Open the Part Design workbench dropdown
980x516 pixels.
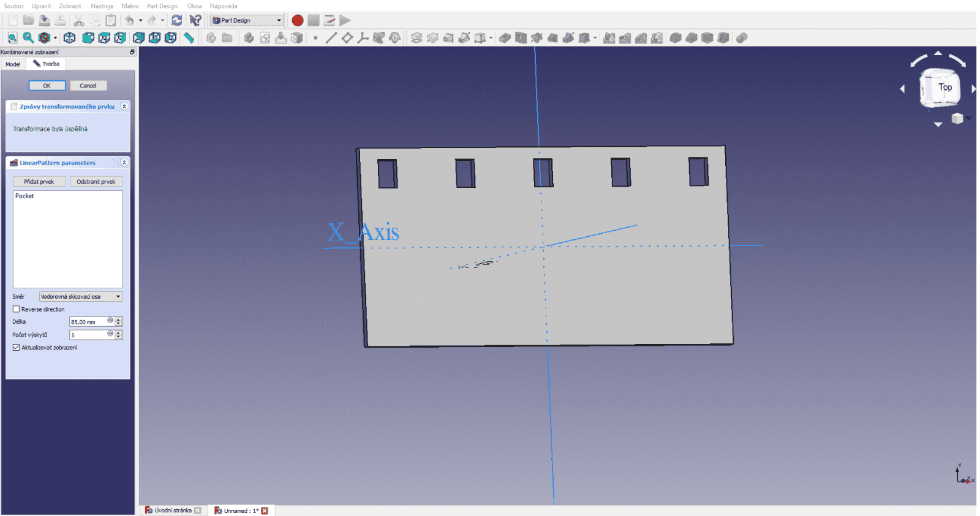247,20
